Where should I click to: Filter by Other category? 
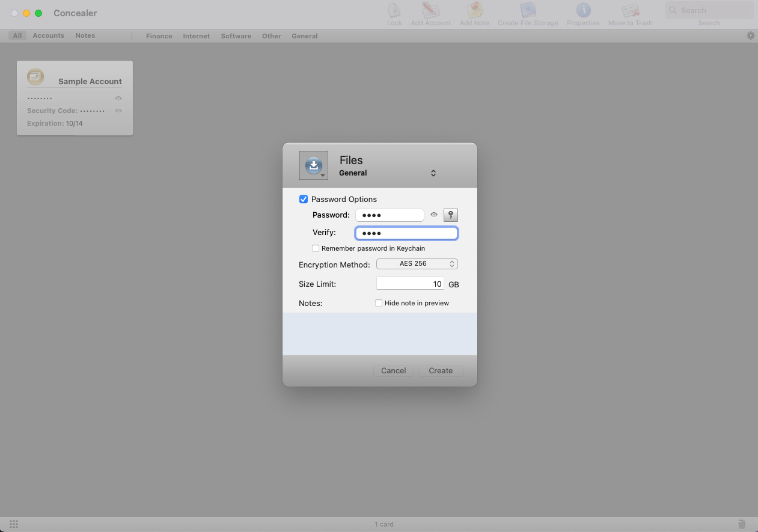point(272,36)
